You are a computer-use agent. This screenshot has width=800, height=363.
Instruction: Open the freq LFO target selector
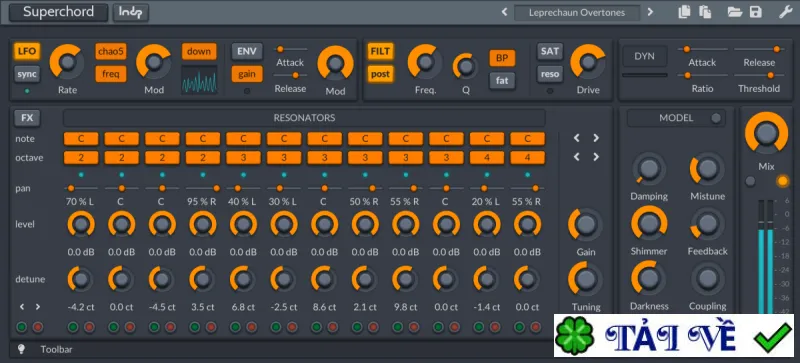tap(111, 74)
